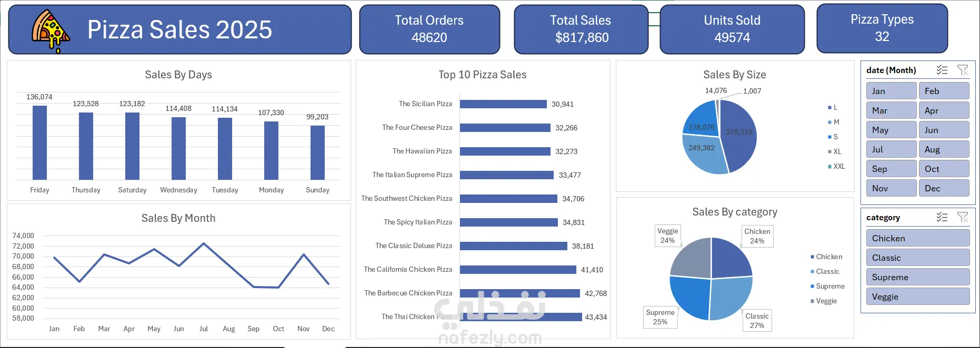Select the Total Orders card
The image size is (980, 348).
[x=429, y=29]
